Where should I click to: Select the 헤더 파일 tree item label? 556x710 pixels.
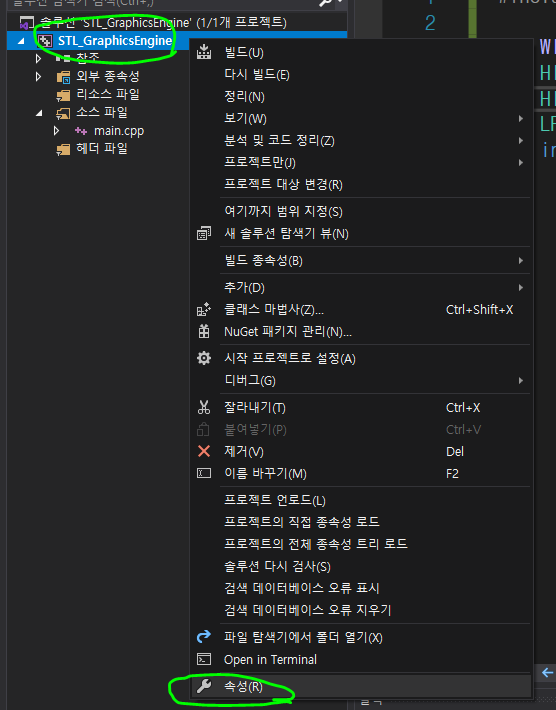pos(102,149)
